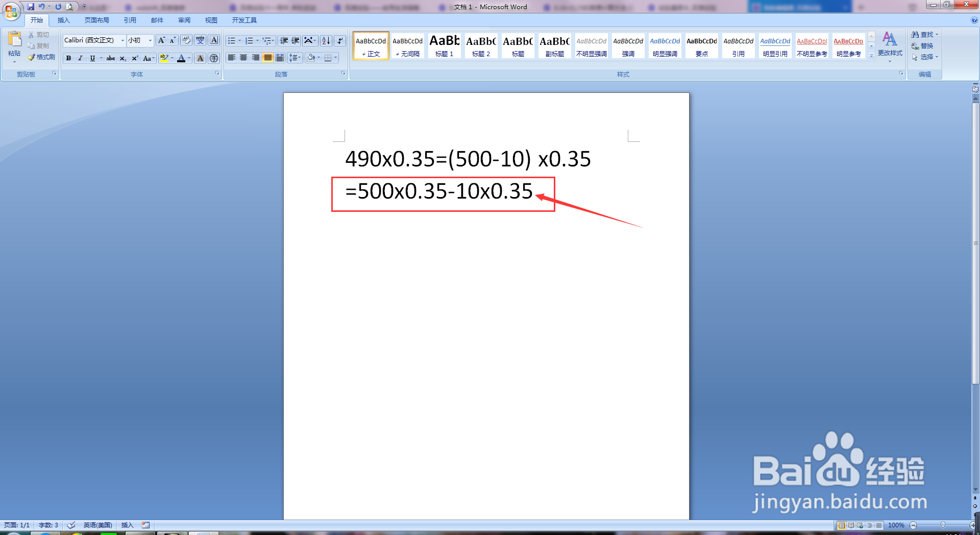This screenshot has width=980, height=535.
Task: Open font dialog launcher (字体 group)
Action: point(217,74)
